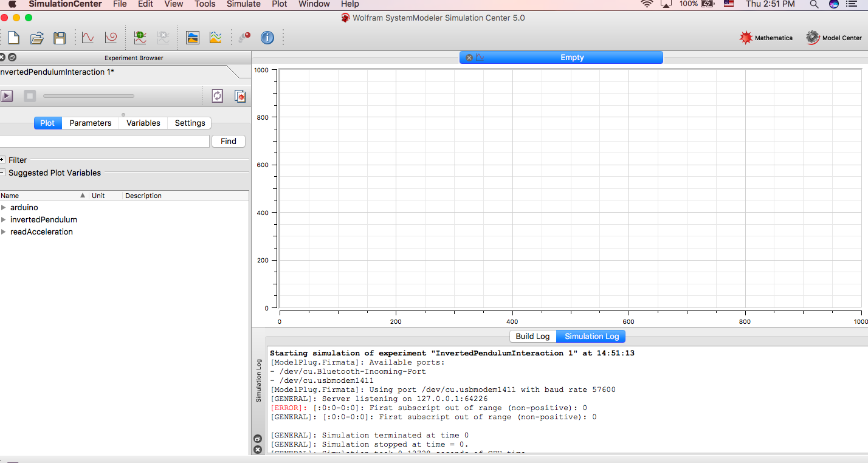868x463 pixels.
Task: Open the Apple menu
Action: [x=12, y=4]
